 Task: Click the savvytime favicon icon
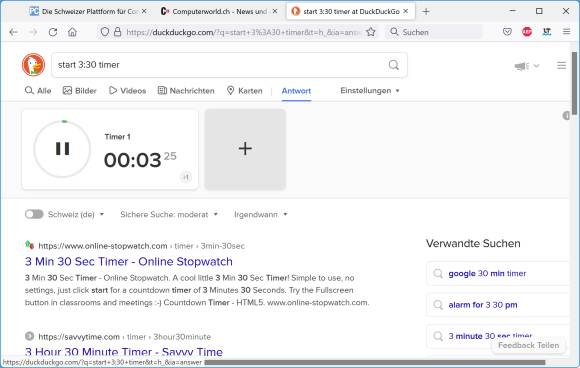click(x=30, y=336)
